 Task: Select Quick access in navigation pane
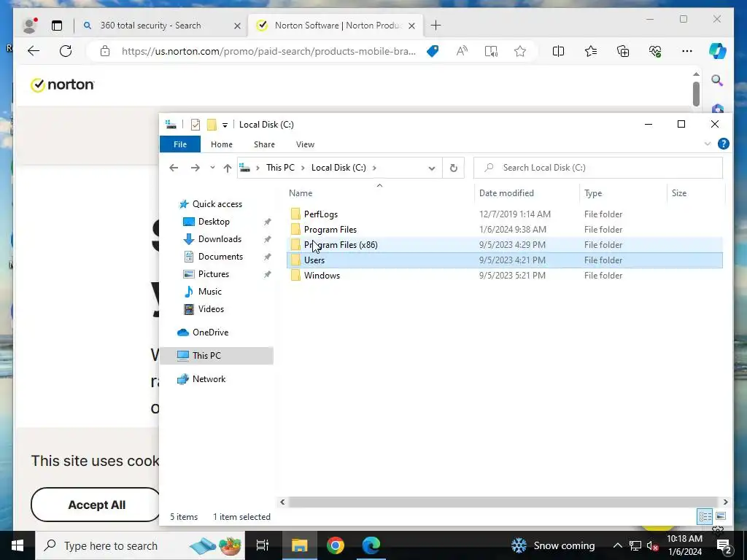point(217,204)
